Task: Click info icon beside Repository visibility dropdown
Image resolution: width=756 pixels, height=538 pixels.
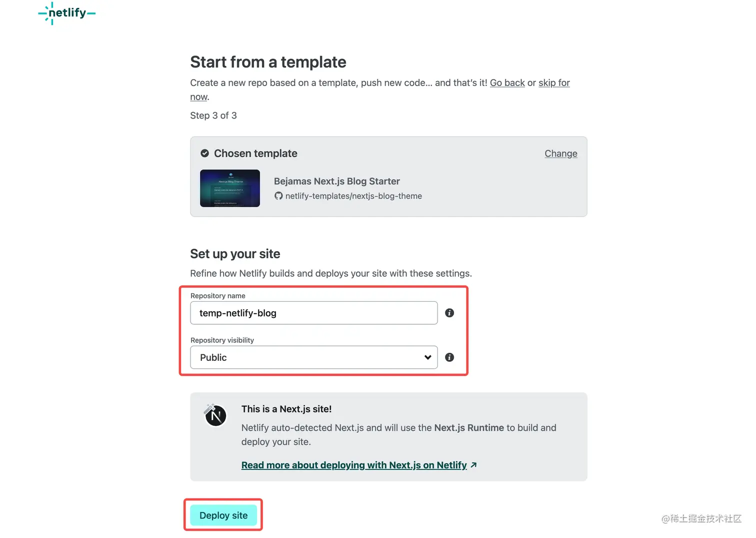Action: tap(449, 357)
